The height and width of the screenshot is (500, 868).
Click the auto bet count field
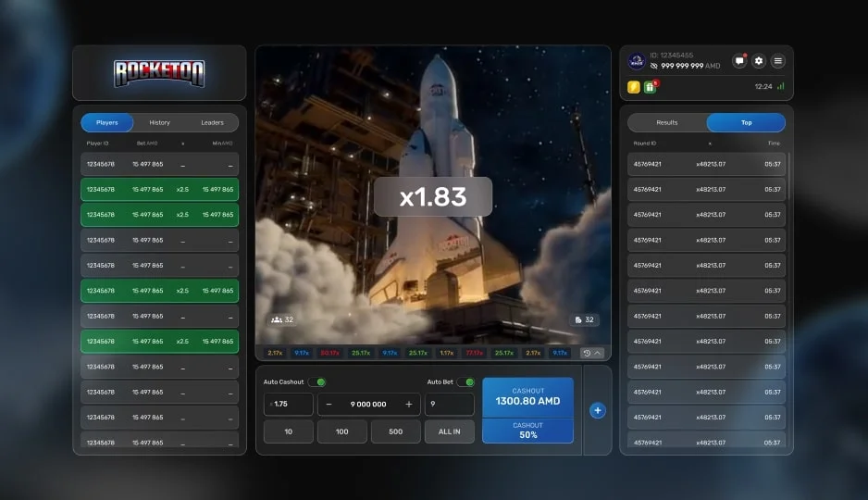(x=450, y=405)
